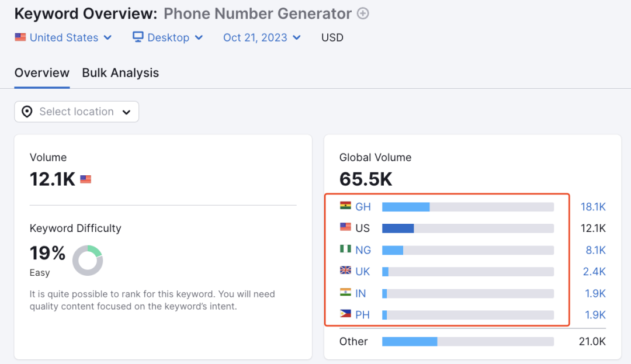Click the location pin icon

tap(27, 112)
